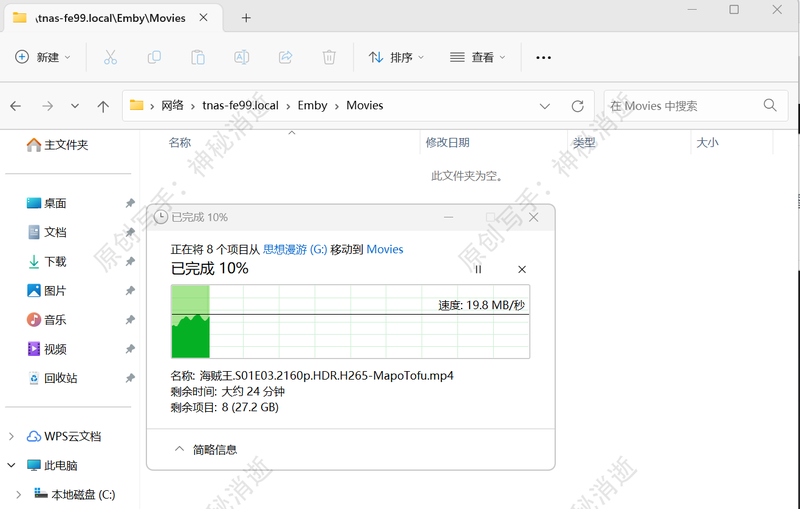Click the Cut scissors icon in toolbar
Image resolution: width=800 pixels, height=509 pixels.
[110, 57]
